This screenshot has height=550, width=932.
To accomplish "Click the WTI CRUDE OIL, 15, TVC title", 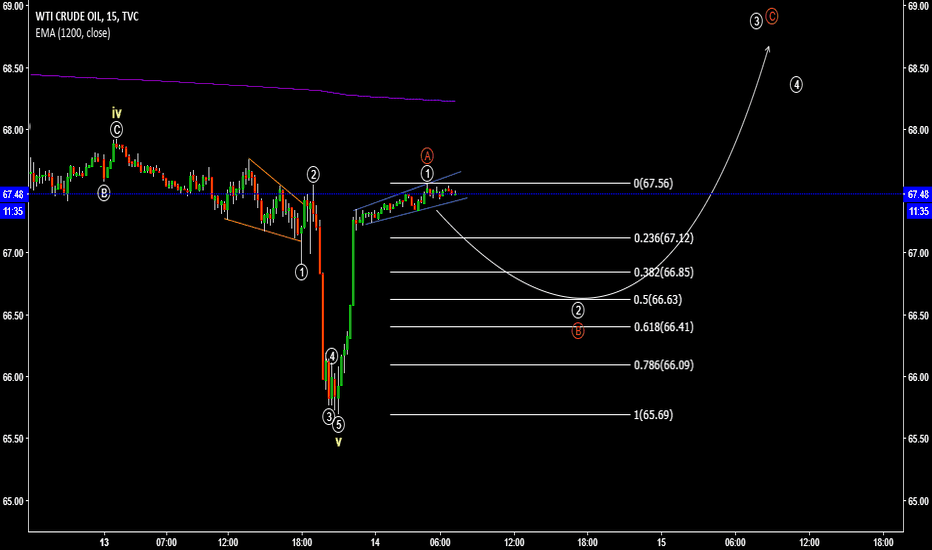I will [87, 17].
